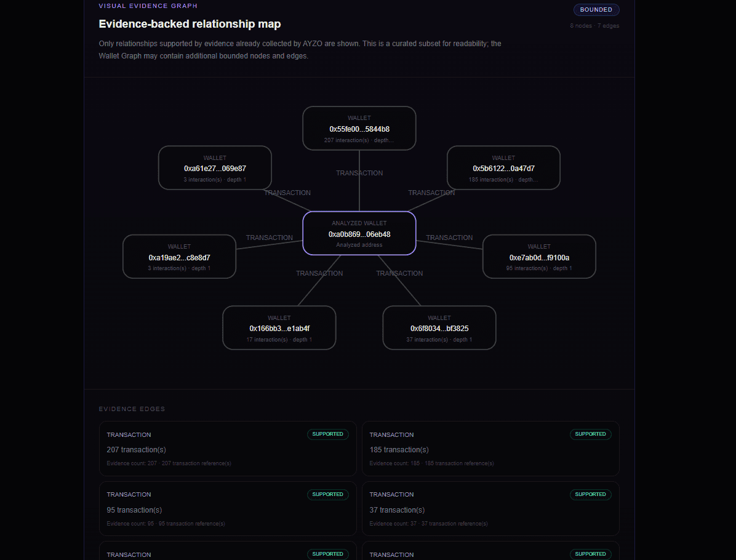Click the "95 interaction(s) · depth 1" subtext

[539, 268]
